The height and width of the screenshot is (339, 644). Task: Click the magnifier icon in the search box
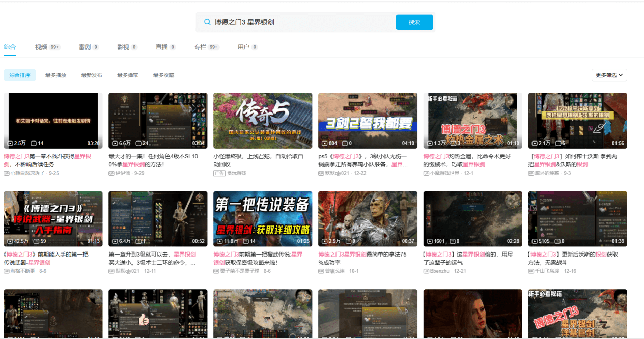click(x=207, y=22)
